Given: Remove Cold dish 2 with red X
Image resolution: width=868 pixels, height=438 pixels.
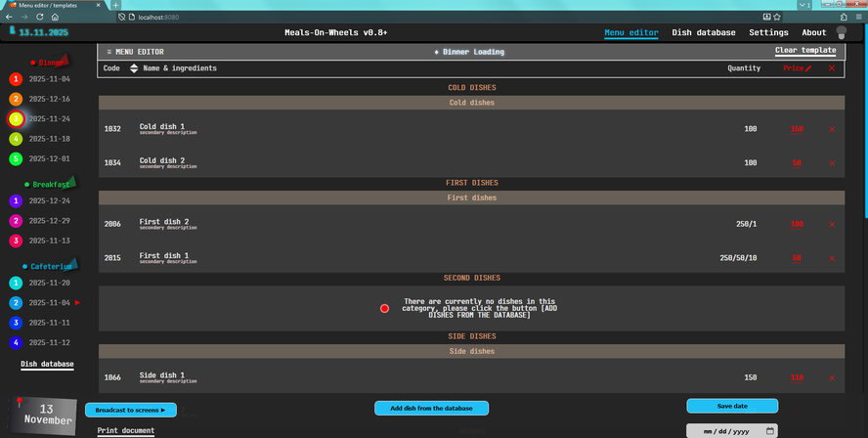Looking at the screenshot, I should tap(832, 163).
